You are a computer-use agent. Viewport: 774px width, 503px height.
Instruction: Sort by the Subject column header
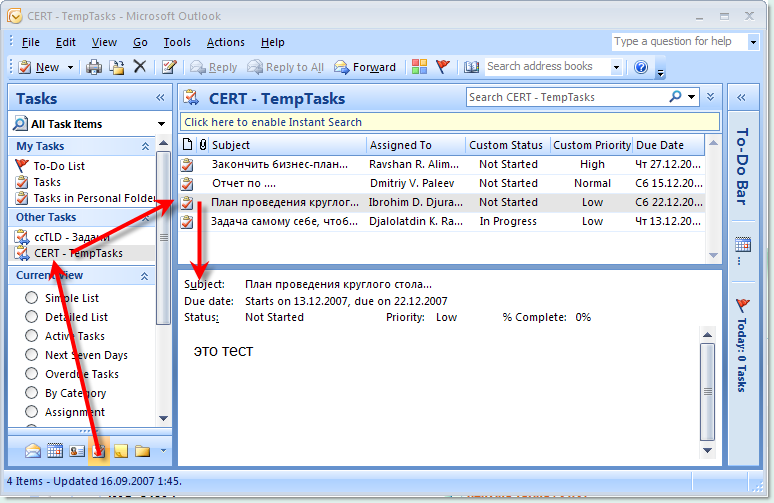pos(288,145)
